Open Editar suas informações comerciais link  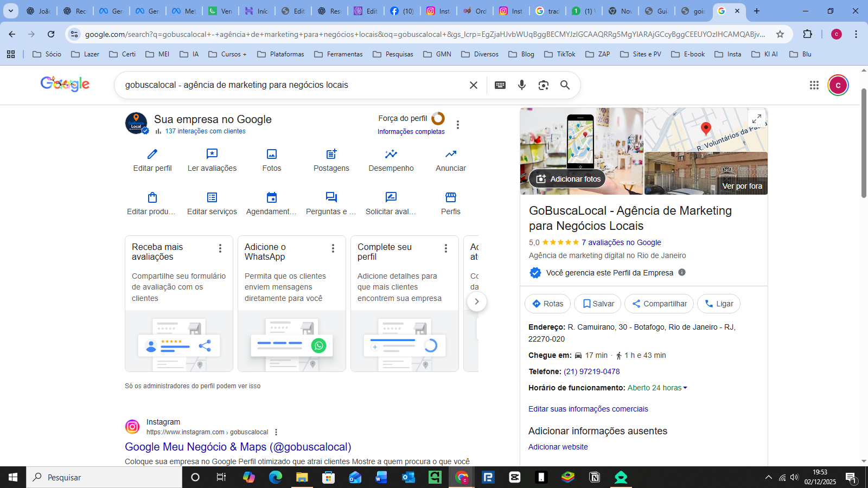[x=588, y=409]
